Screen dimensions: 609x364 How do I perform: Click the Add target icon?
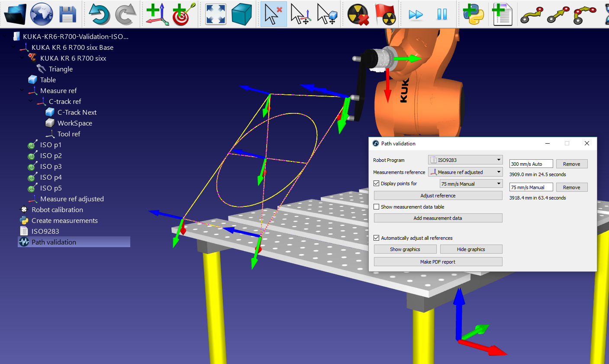point(184,14)
